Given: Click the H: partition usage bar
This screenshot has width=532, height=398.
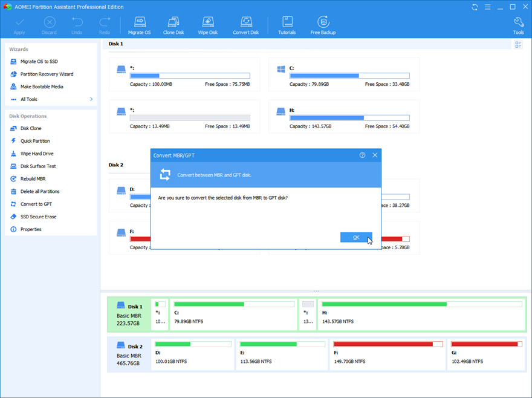Looking at the screenshot, I should (x=349, y=118).
